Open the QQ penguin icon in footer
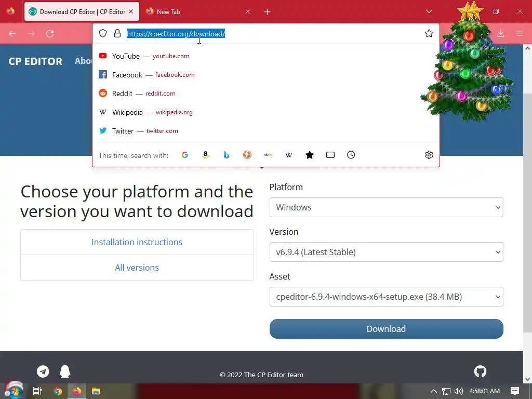Image resolution: width=532 pixels, height=399 pixels. pyautogui.click(x=65, y=371)
